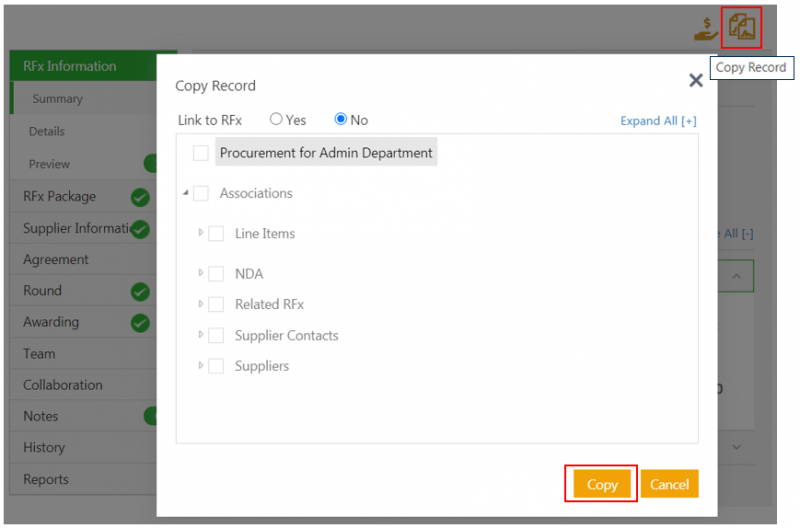Expand the NDA tree node
800x528 pixels.
[x=201, y=273]
